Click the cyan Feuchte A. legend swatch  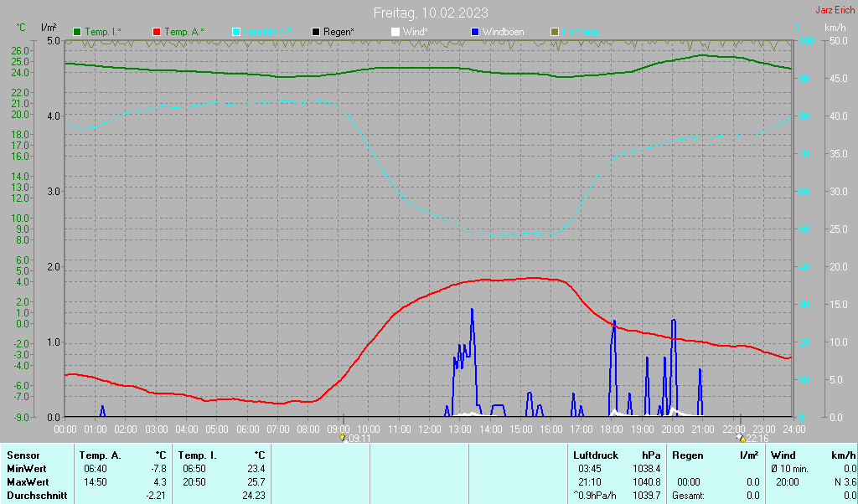(x=235, y=33)
